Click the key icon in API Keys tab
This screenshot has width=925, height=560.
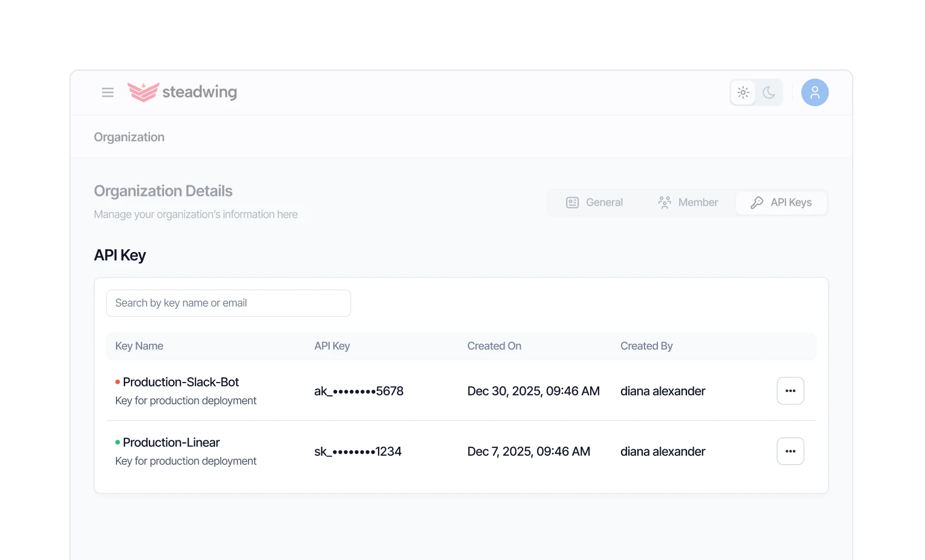(756, 203)
